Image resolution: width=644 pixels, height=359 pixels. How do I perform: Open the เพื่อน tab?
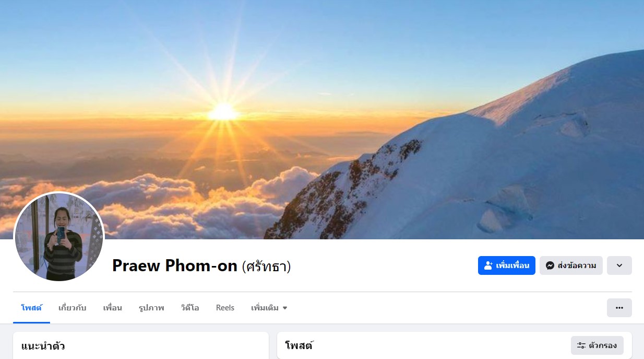pos(112,308)
